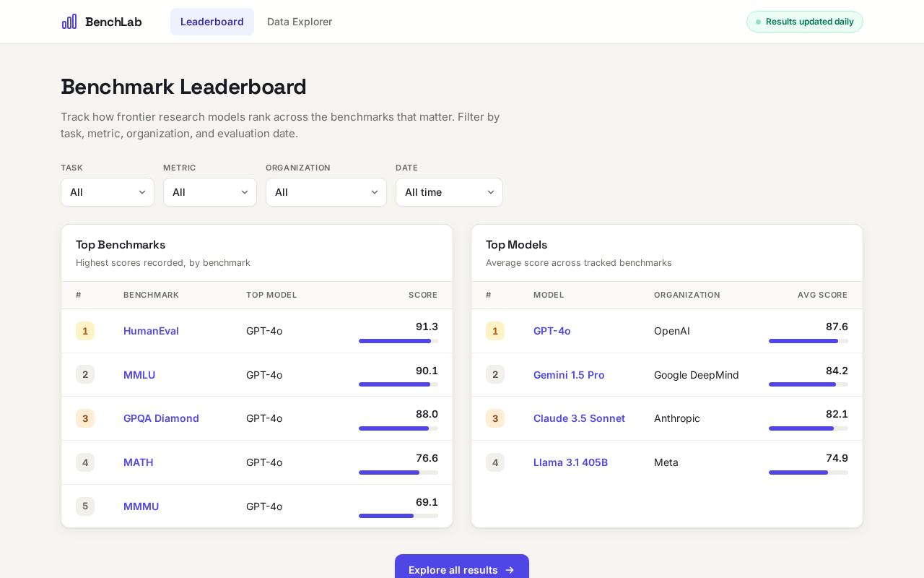Click the GPT-4o average score bar
The height and width of the screenshot is (578, 924).
click(x=808, y=341)
